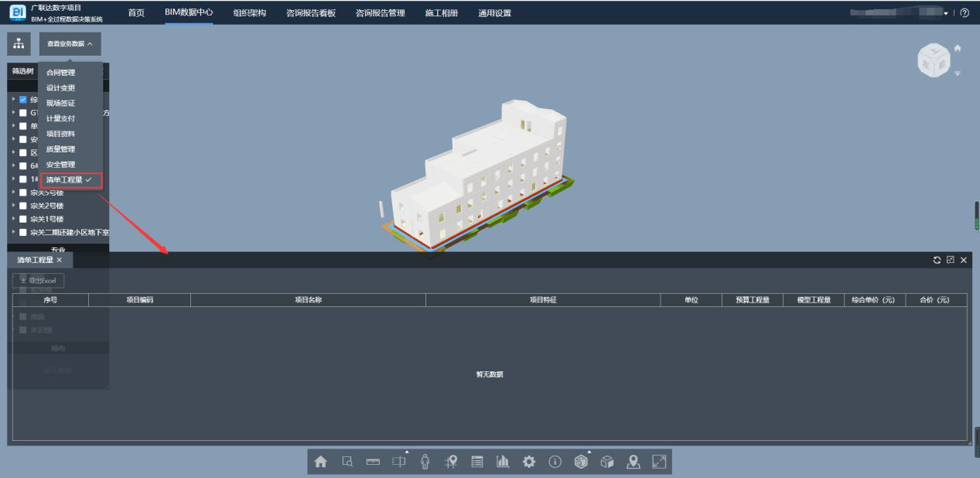Click the home icon in the bottom model toolbar
980x478 pixels.
tap(320, 462)
